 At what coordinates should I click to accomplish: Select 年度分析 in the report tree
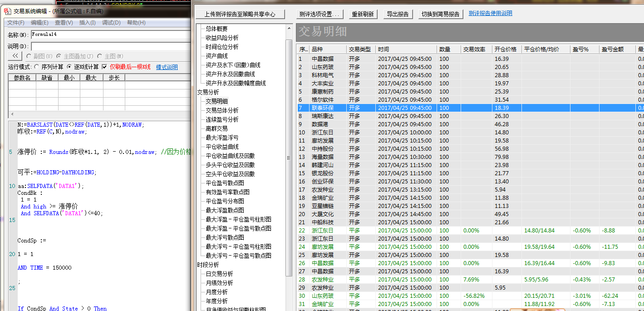216,301
